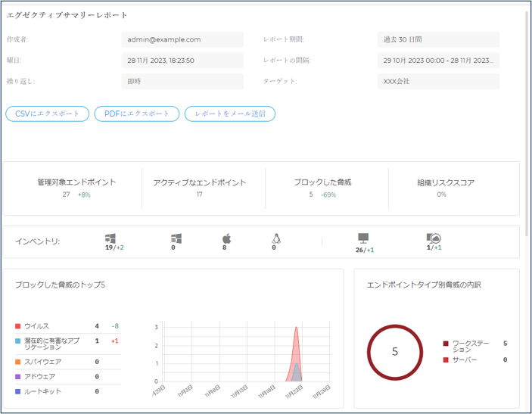532x414 pixels.
Task: Click the date field 28 11月 2023, 18:23:50
Action: 182,61
